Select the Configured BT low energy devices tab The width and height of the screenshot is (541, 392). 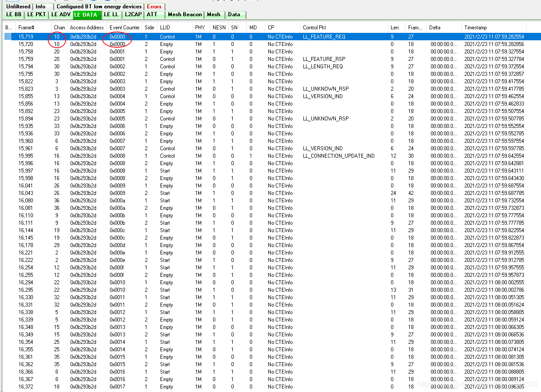pyautogui.click(x=99, y=7)
